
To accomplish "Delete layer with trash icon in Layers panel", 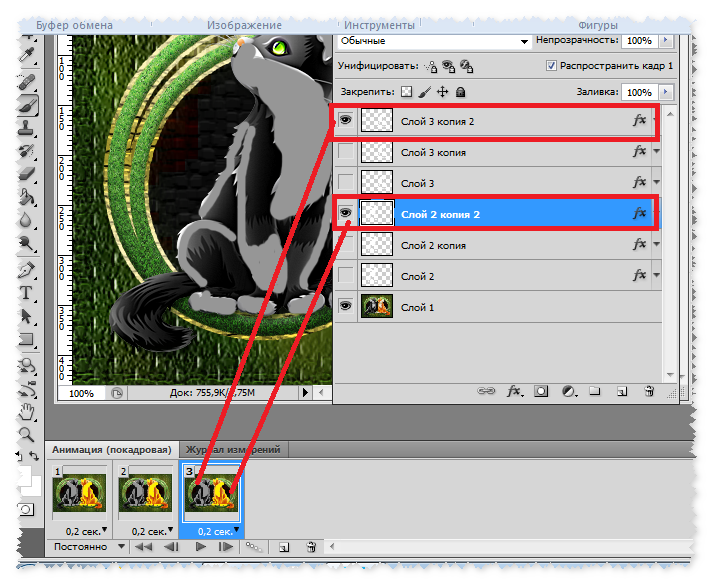I will (x=649, y=391).
